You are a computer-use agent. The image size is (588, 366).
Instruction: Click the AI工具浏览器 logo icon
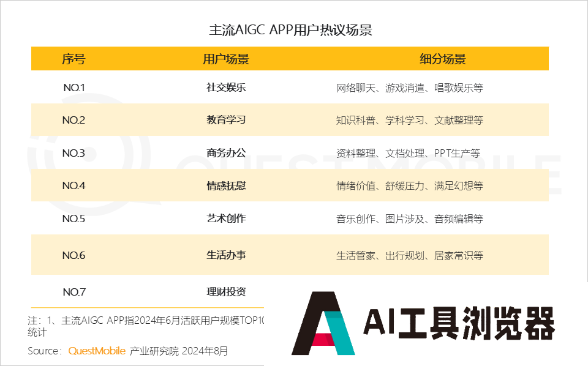tap(323, 323)
